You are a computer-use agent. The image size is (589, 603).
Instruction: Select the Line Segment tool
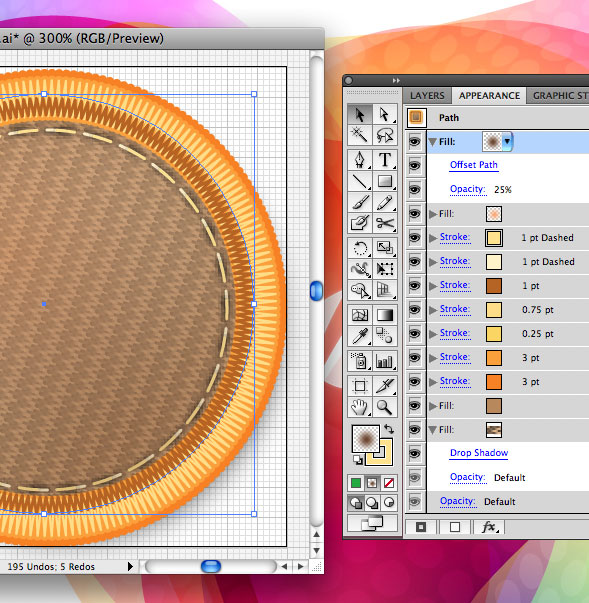click(x=360, y=181)
